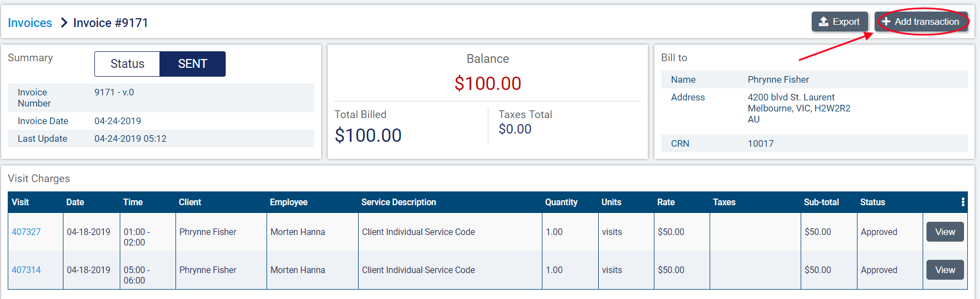Open the table column options kebab menu

point(963,202)
